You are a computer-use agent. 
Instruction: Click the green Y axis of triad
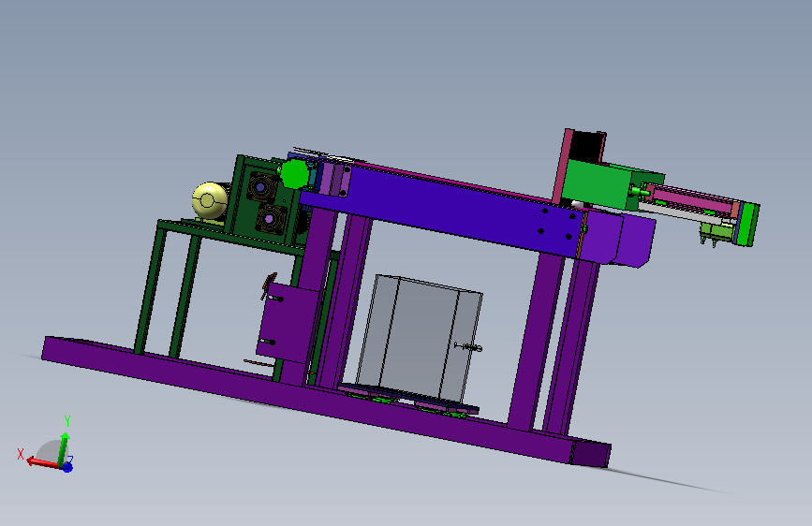[x=63, y=449]
